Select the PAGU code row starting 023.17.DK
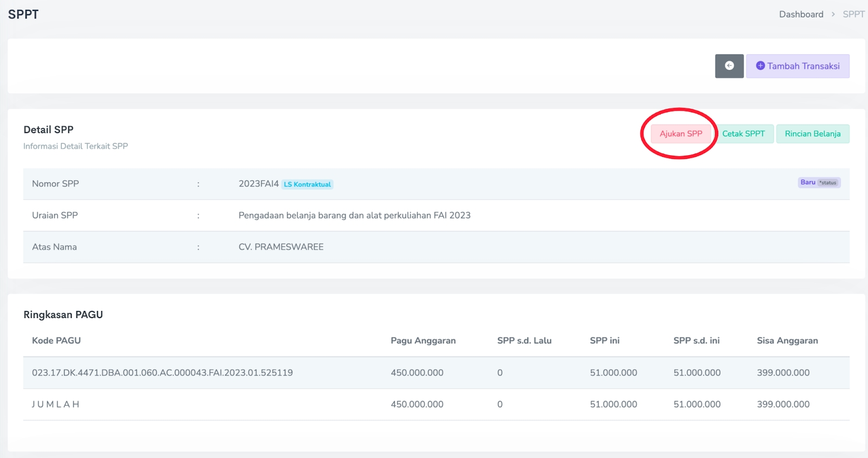 (162, 373)
